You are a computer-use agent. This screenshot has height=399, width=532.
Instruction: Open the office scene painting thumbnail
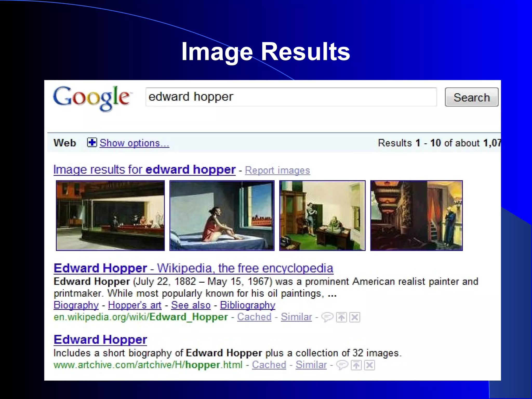pos(322,216)
